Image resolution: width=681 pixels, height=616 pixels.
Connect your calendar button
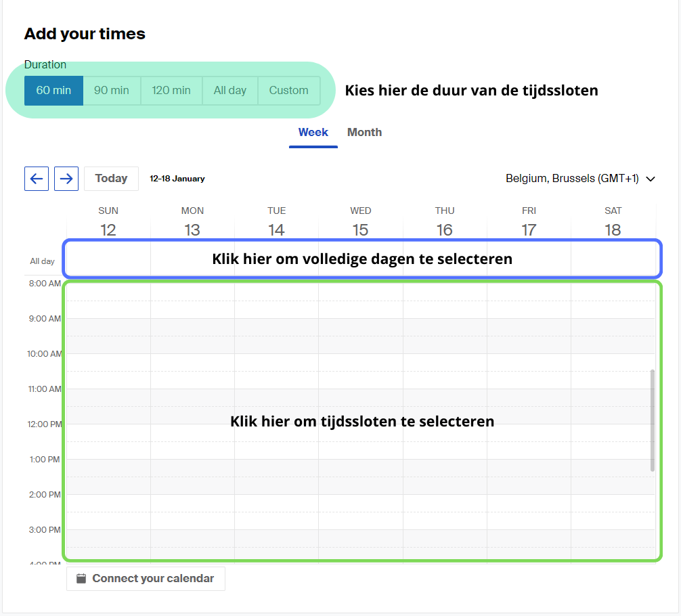(146, 579)
